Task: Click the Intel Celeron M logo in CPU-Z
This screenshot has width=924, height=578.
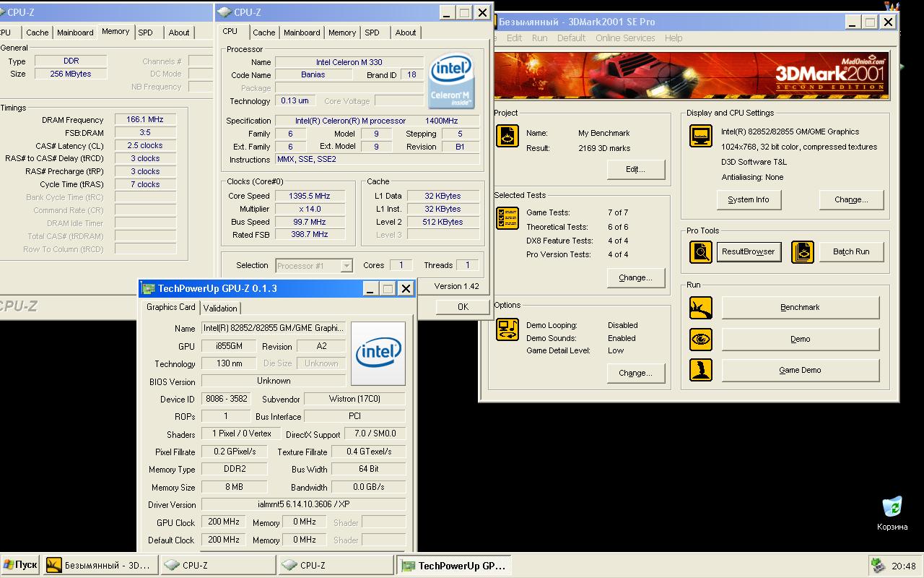Action: pyautogui.click(x=452, y=79)
